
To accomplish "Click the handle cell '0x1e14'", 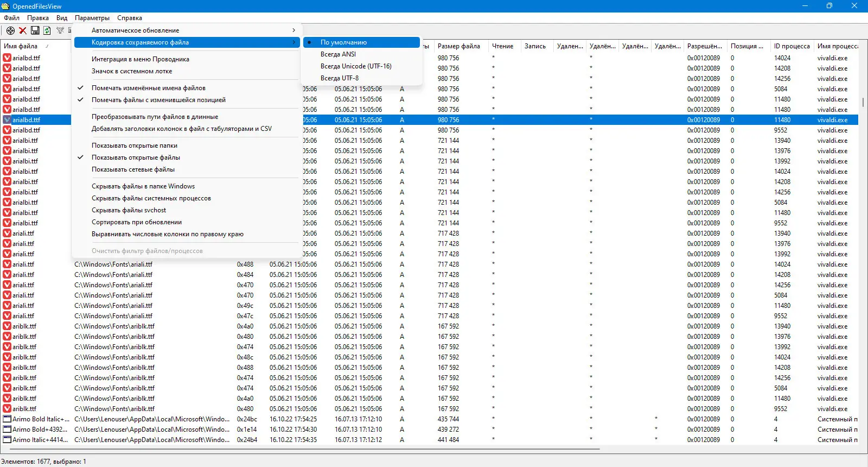I will (247, 430).
